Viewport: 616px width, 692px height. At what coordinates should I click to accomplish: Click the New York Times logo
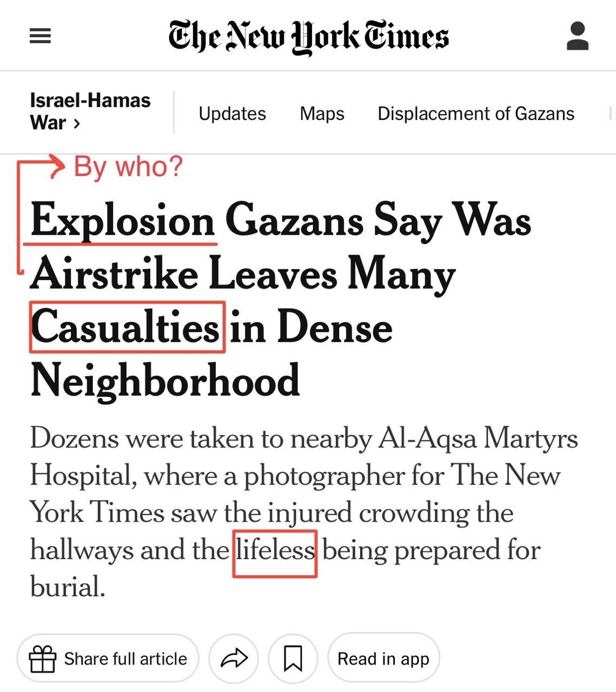pos(308,37)
